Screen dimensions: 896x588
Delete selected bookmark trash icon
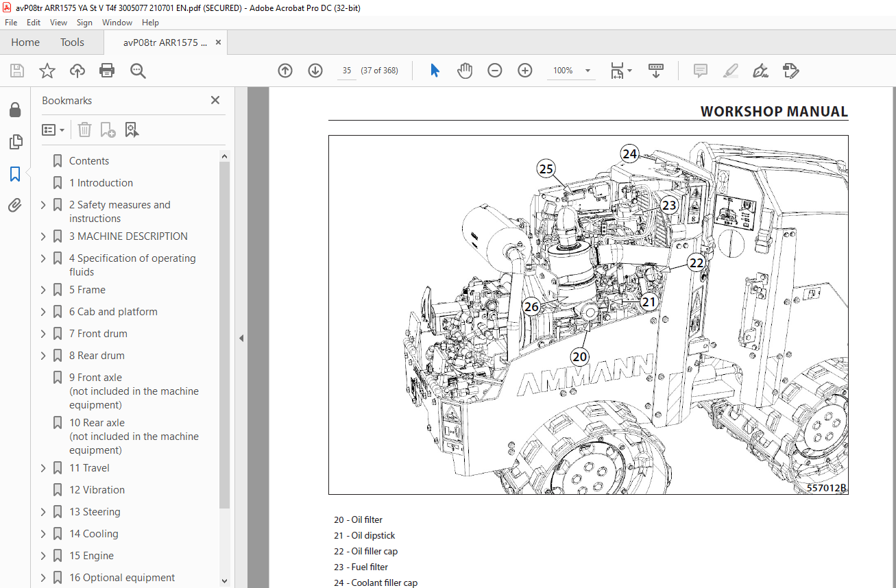(x=84, y=130)
